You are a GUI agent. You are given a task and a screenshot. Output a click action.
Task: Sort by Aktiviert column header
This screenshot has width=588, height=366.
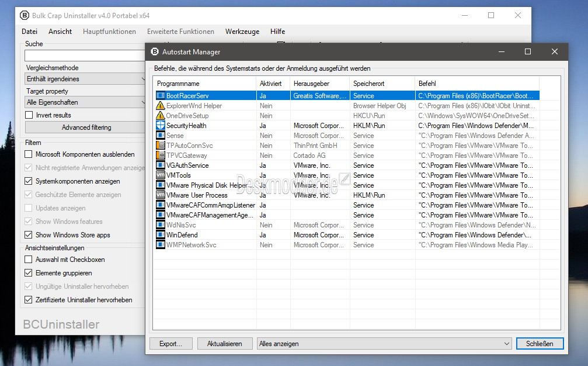273,84
